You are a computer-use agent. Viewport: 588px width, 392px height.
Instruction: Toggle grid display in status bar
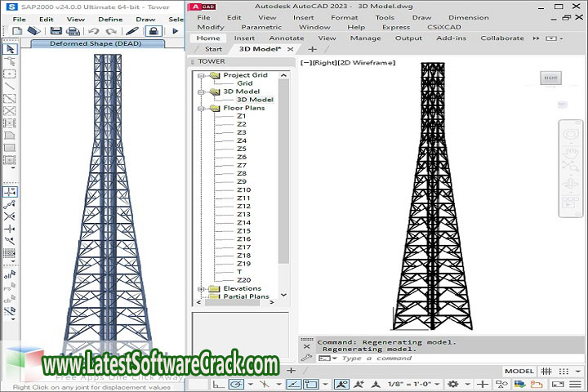pyautogui.click(x=546, y=371)
